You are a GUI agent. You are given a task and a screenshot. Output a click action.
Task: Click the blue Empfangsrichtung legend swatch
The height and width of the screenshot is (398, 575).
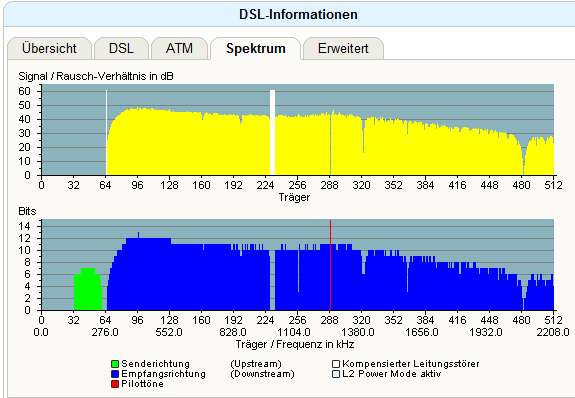point(115,374)
